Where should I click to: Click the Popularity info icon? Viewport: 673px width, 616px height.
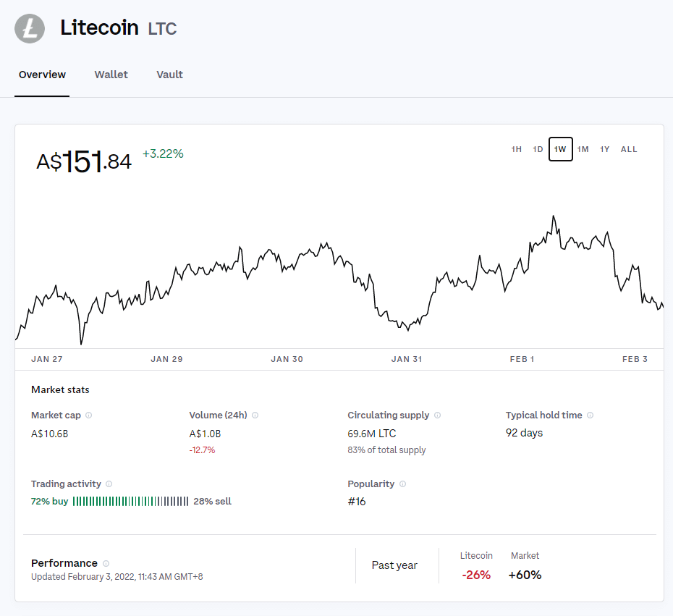(402, 484)
